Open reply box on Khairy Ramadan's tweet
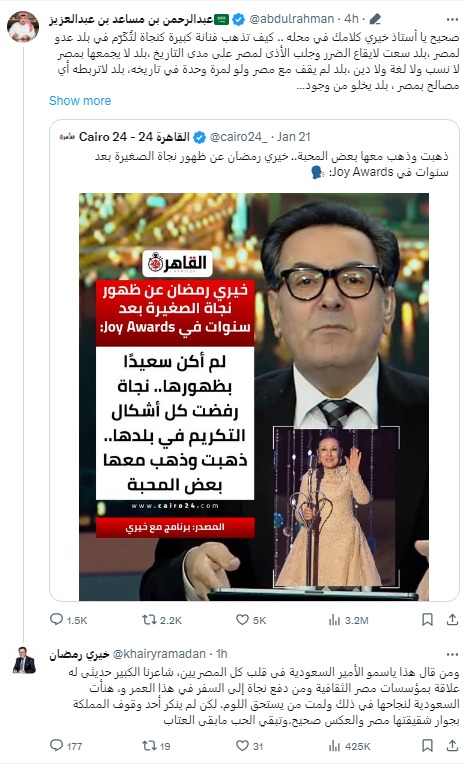 tap(66, 745)
